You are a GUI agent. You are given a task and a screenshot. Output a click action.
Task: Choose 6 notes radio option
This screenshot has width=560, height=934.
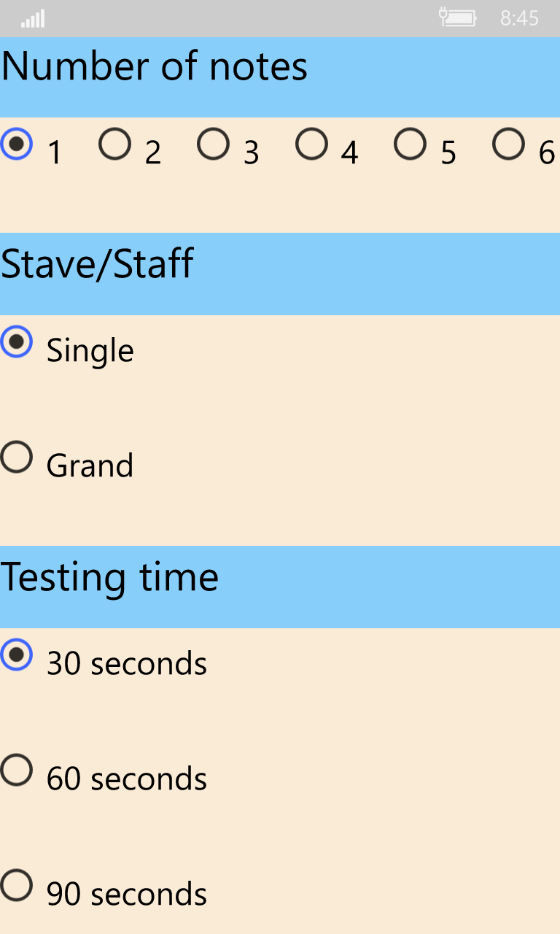click(x=508, y=144)
